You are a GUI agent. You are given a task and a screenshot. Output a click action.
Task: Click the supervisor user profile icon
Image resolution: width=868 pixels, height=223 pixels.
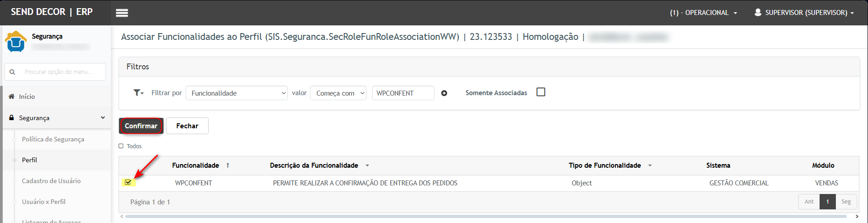758,13
